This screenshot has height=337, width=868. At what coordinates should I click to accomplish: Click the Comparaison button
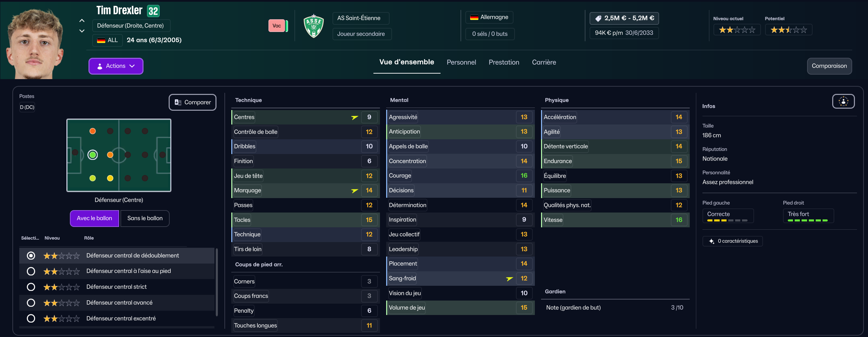point(829,66)
